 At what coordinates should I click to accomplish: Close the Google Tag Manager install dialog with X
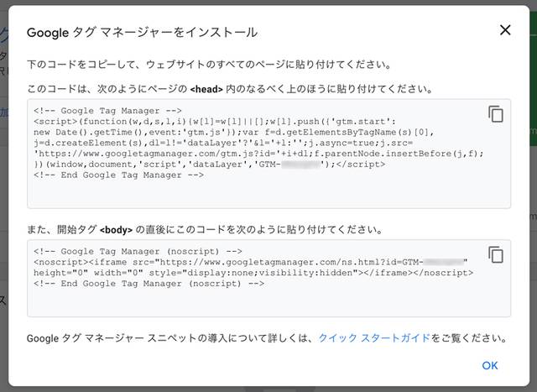pos(505,30)
